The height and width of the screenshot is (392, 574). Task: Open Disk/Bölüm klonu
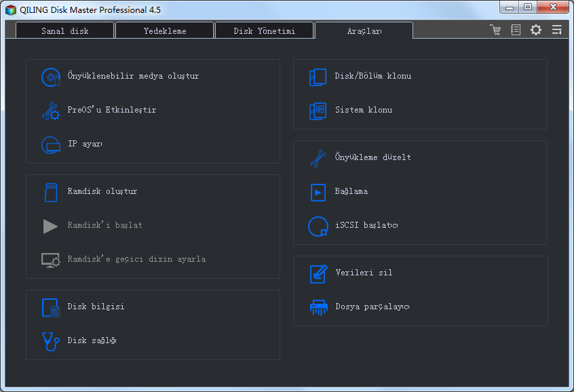click(373, 76)
